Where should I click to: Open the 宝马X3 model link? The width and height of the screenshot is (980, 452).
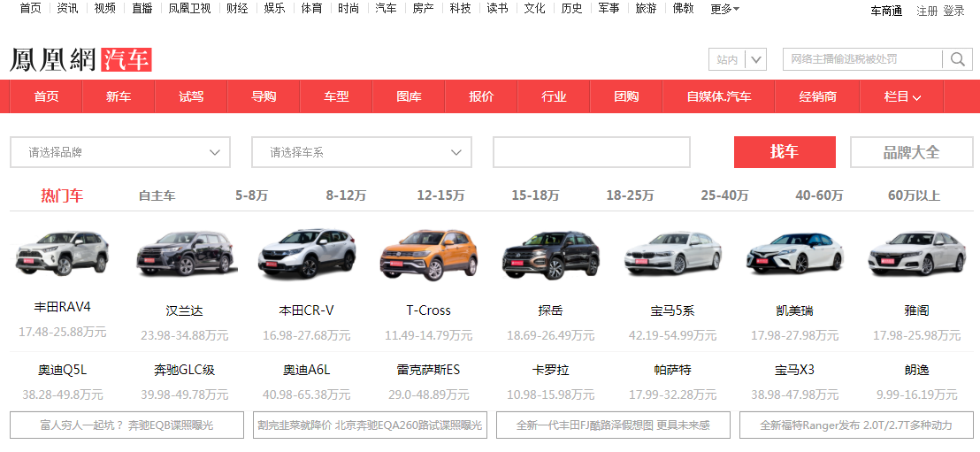coord(794,370)
